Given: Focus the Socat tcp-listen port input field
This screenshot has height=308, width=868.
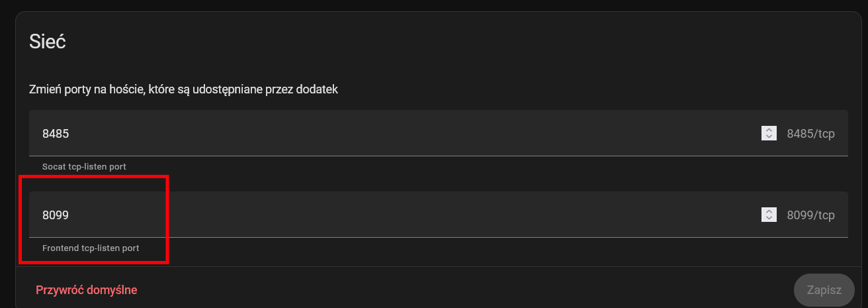Looking at the screenshot, I should pos(397,134).
